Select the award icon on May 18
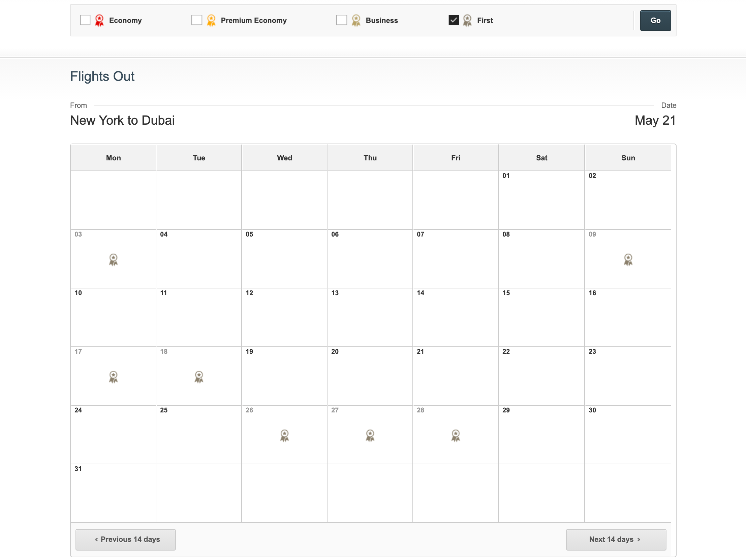746x560 pixels. 199,377
